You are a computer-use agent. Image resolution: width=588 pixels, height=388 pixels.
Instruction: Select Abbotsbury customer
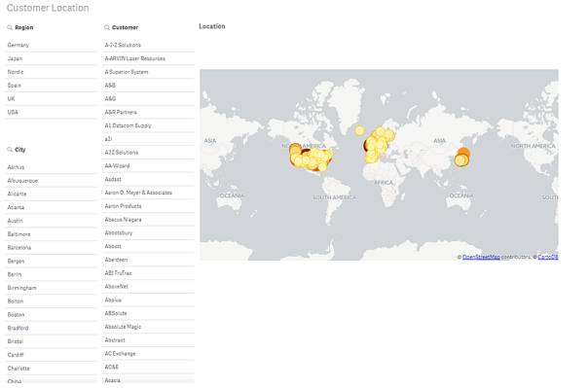point(148,233)
